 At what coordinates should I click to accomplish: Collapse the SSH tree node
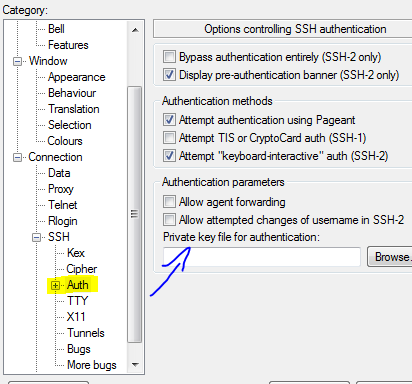coord(36,238)
